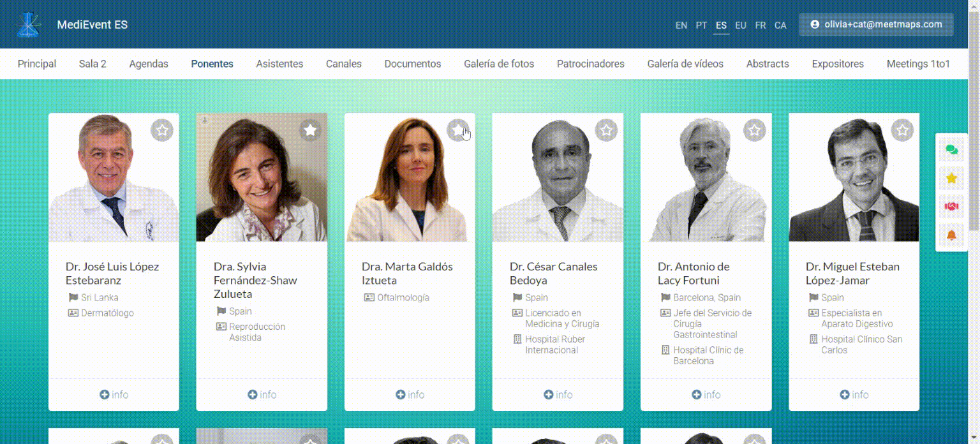Expand info for Dr. José Luis López Estebaranz
The image size is (980, 444).
pyautogui.click(x=114, y=395)
